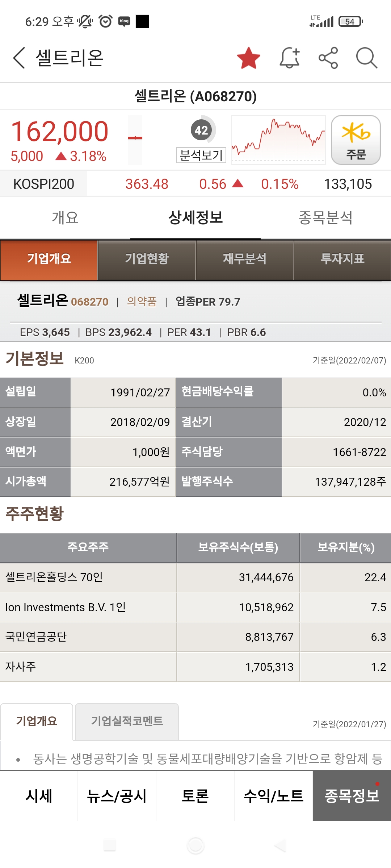Tap the KB 주문 order button

(356, 140)
